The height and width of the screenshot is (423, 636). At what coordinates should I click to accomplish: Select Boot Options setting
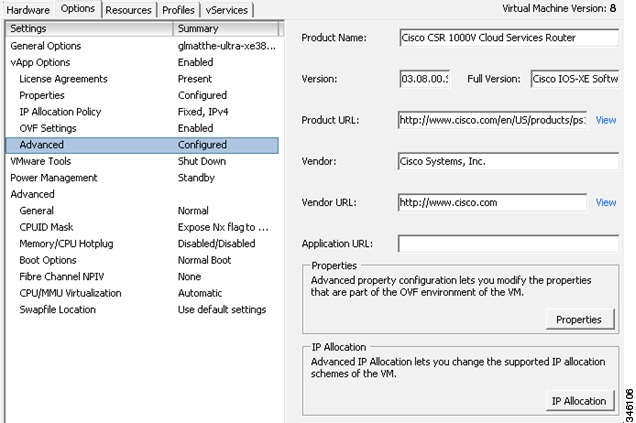tap(142, 260)
